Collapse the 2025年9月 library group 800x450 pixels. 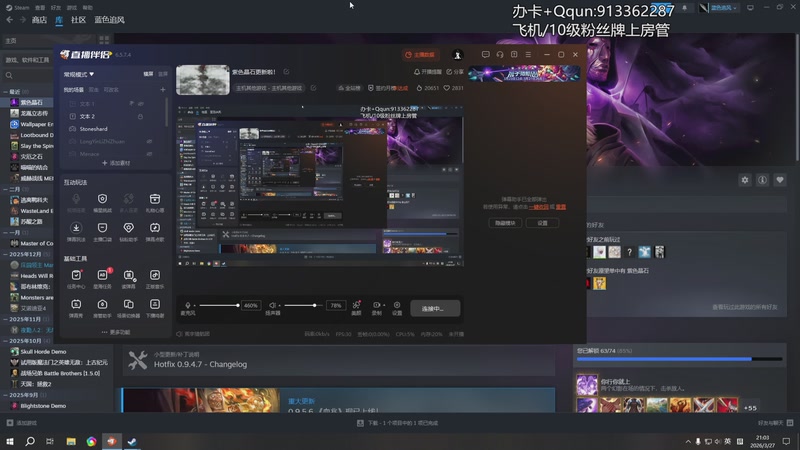coord(5,395)
